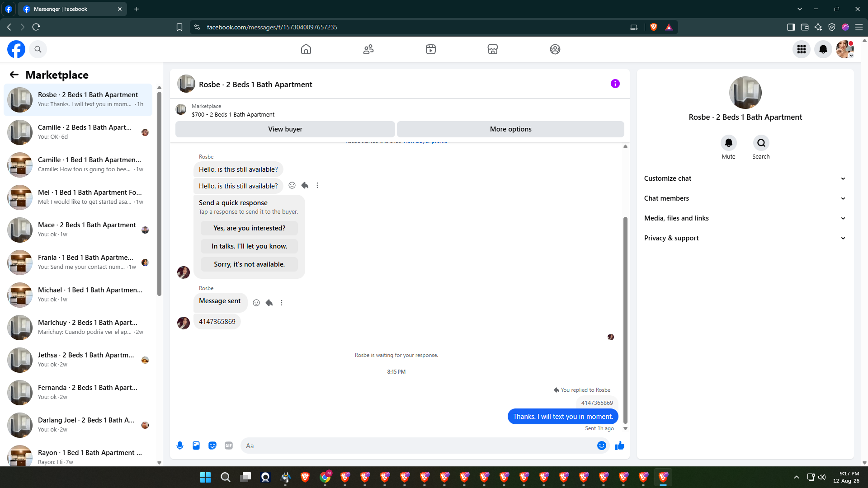Open the Groups icon in top navigation

(x=555, y=49)
